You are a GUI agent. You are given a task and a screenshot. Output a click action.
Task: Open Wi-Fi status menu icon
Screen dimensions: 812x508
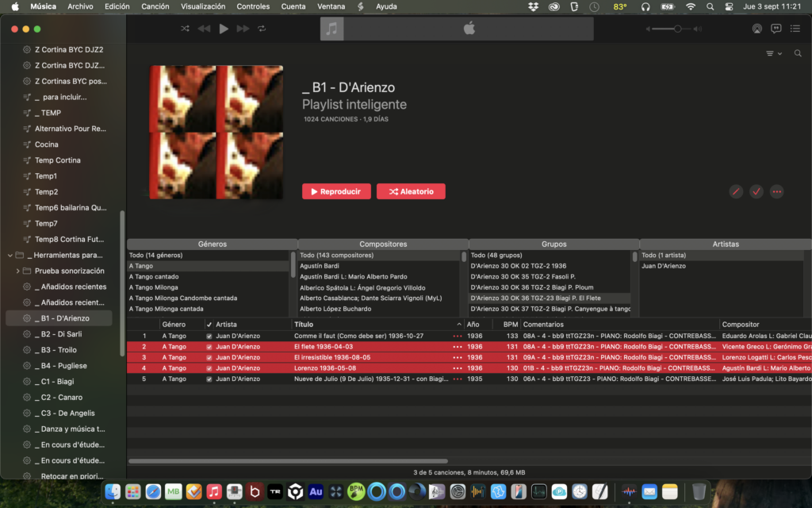[x=691, y=6]
